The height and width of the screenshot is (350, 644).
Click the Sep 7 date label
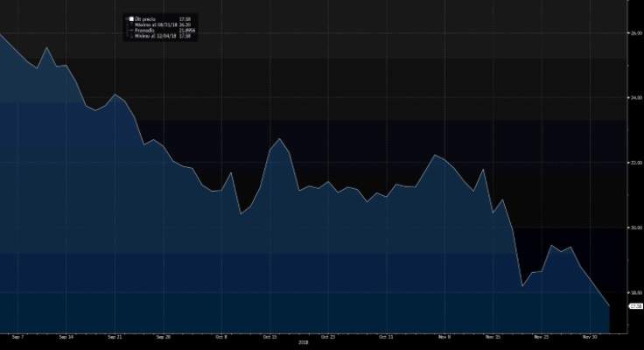[x=17, y=337]
